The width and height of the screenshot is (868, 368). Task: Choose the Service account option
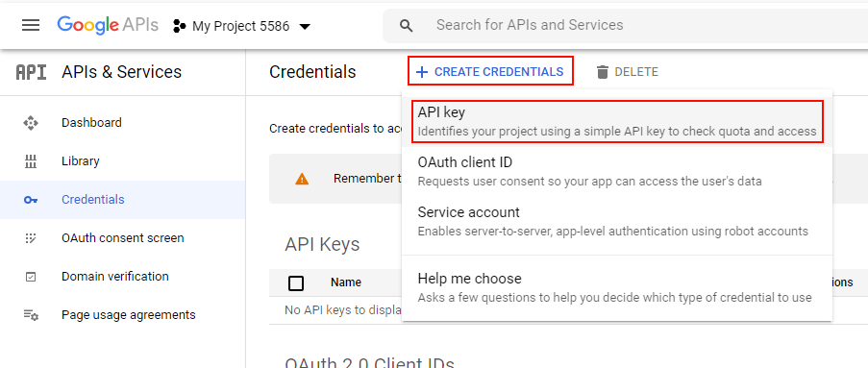(x=617, y=221)
